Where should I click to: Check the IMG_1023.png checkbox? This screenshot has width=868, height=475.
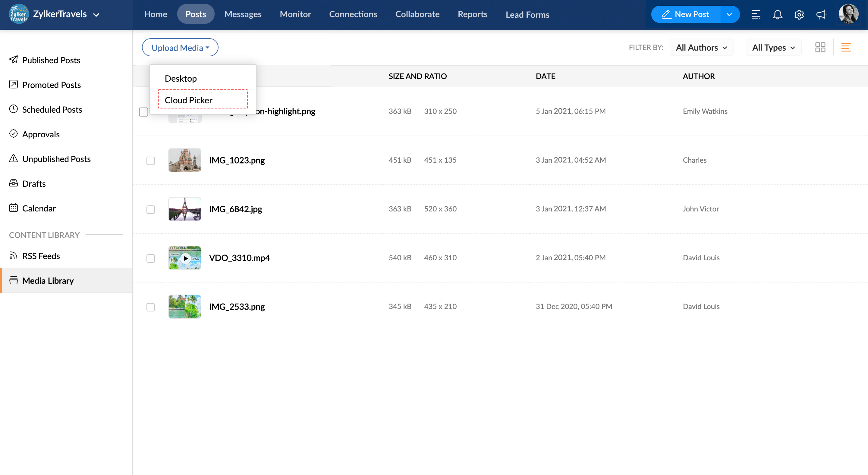tap(151, 161)
